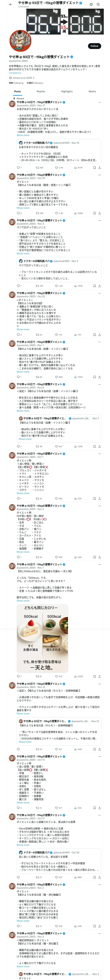Share the Oct 23 post

tap(99, 335)
